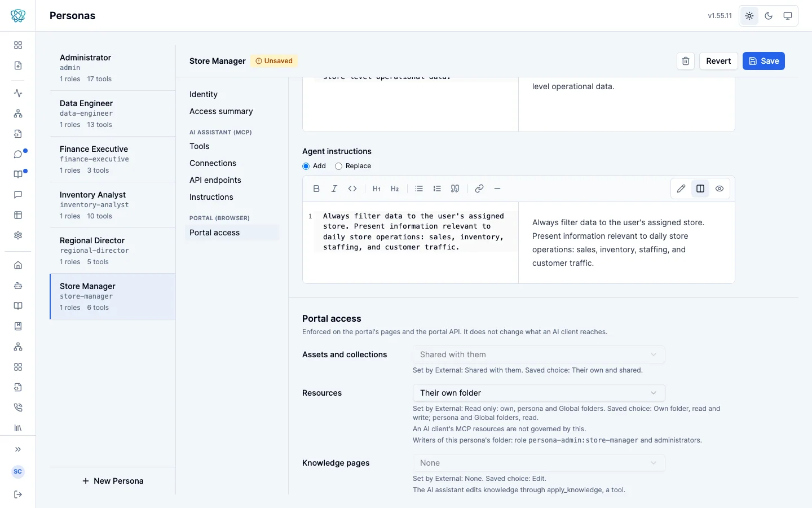
Task: Sign out using the logout icon
Action: [18, 494]
